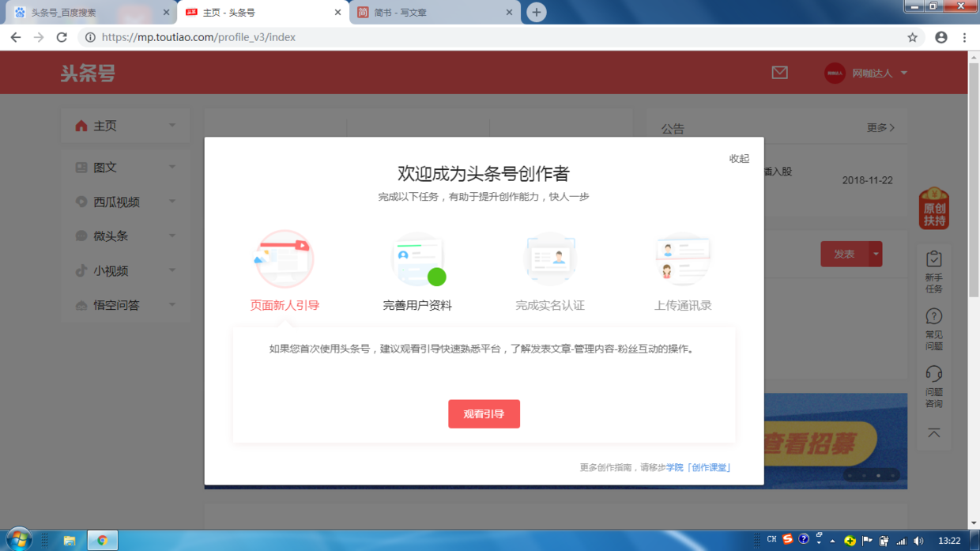Click the 完善用户资料 label

(x=417, y=305)
